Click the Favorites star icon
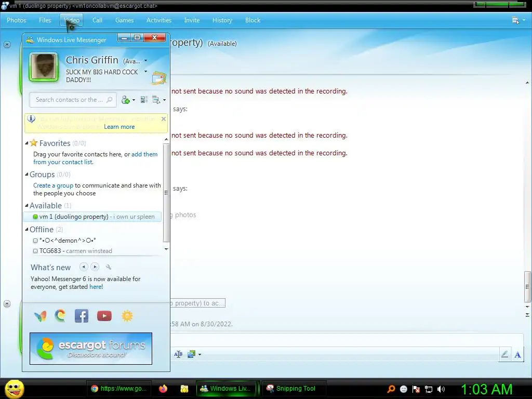The image size is (532, 399). pos(34,143)
